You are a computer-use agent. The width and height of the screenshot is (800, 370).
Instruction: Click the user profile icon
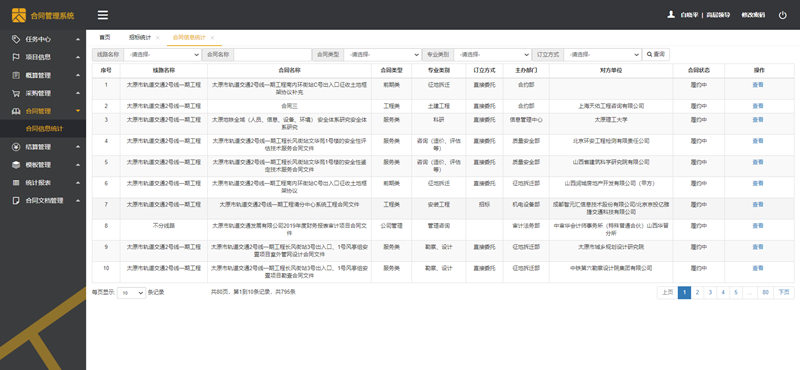671,15
